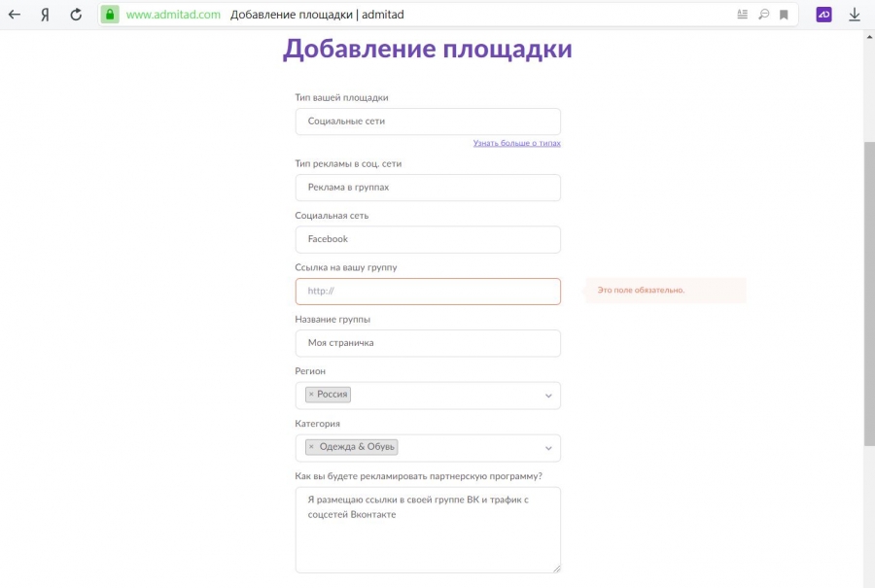Open the Тип вашей площадки selector

[x=428, y=121]
